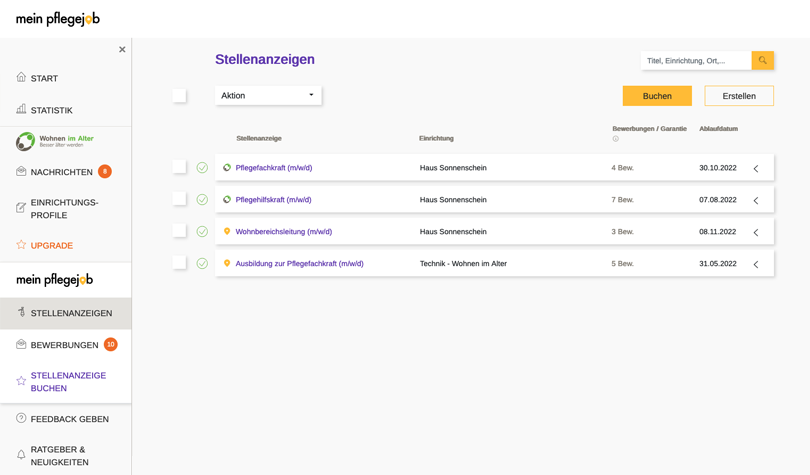Toggle the select-all checkbox next to Aktion
Viewport: 810px width, 475px height.
[x=179, y=96]
